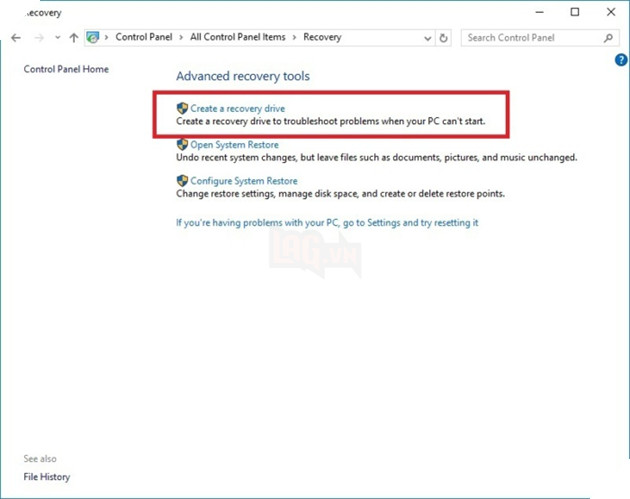
Task: Open Help with the question mark icon
Action: 621,60
